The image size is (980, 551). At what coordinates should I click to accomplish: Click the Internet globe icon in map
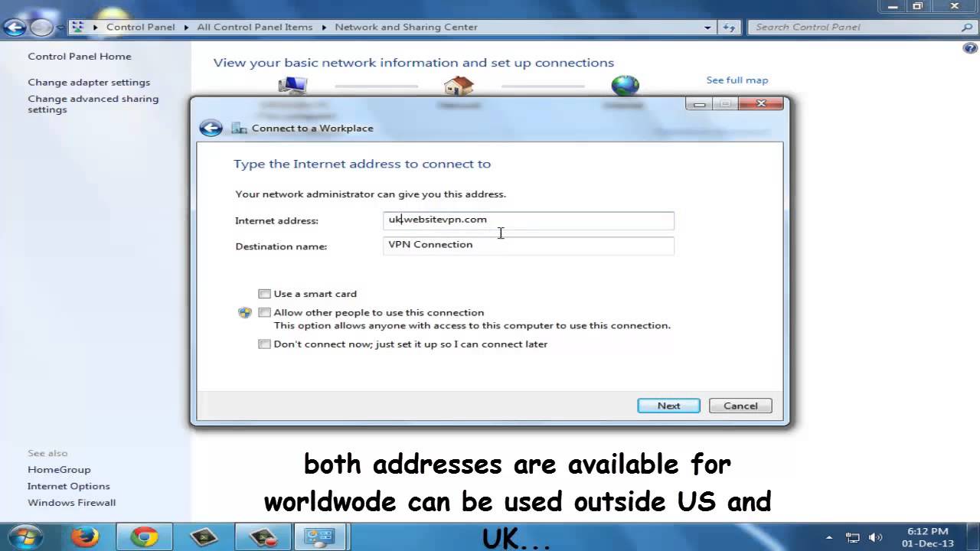pos(626,85)
